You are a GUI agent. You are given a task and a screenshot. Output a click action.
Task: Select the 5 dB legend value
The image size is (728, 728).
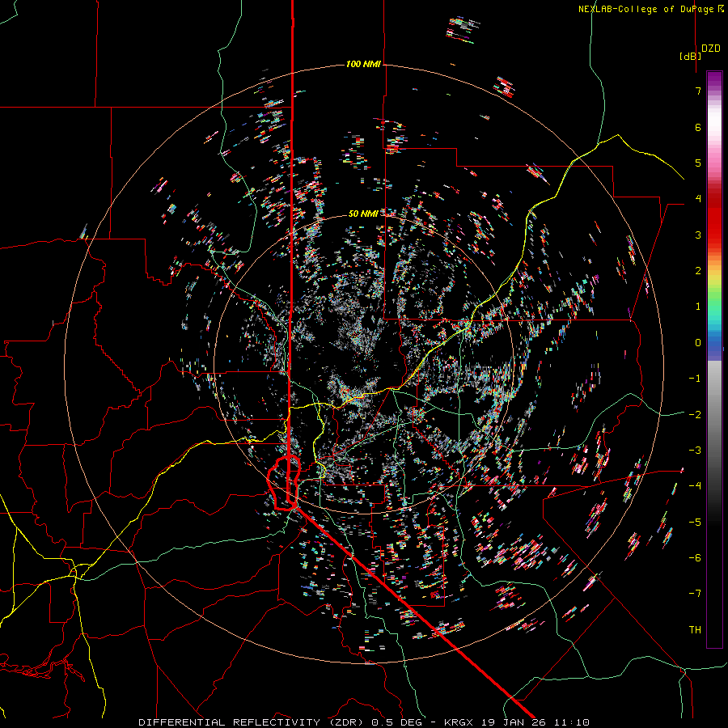(x=698, y=163)
